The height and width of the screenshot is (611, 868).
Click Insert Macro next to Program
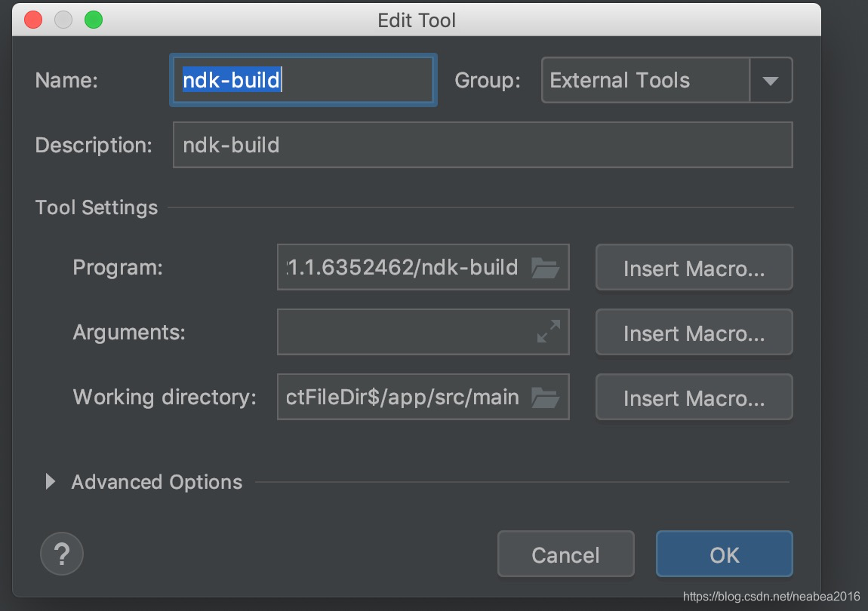click(694, 268)
